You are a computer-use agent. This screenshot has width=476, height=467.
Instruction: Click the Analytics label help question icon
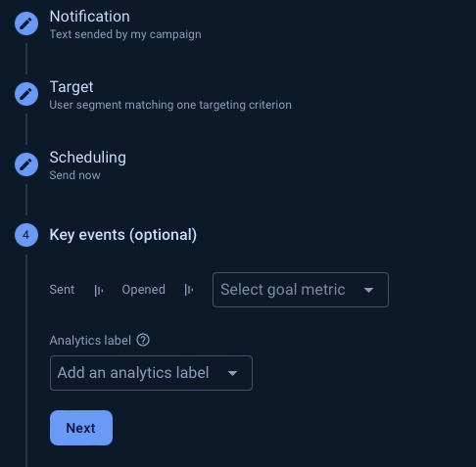coord(143,340)
